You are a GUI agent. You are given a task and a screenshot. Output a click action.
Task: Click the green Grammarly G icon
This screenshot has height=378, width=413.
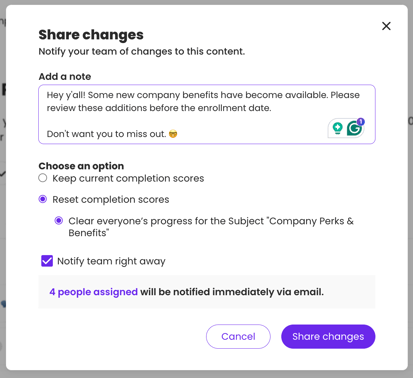(x=354, y=129)
